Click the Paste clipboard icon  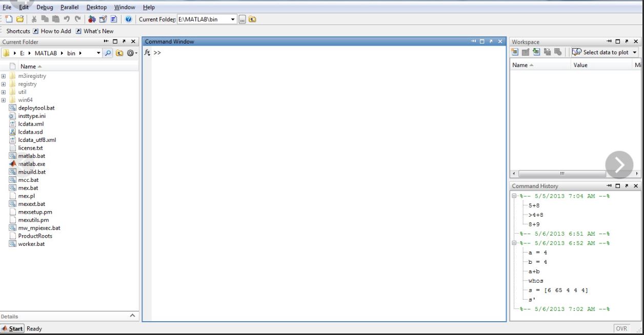[55, 19]
